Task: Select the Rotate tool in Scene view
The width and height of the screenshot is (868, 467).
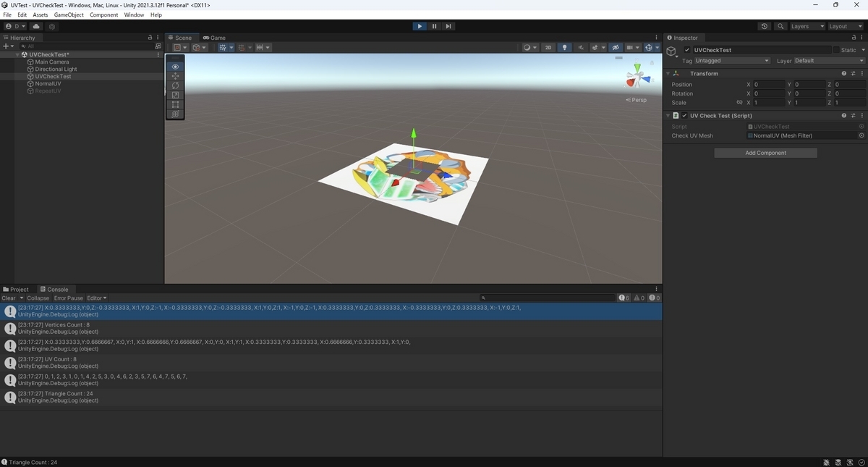Action: click(x=175, y=85)
